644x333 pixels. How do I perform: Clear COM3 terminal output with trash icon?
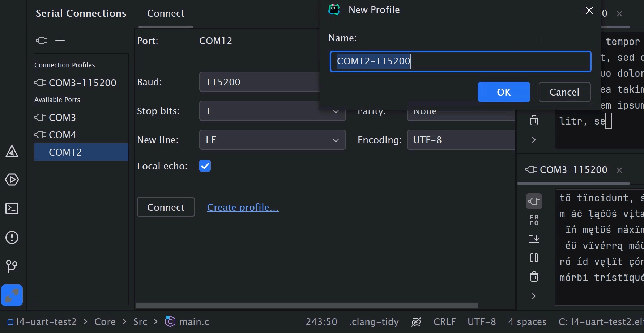tap(534, 277)
